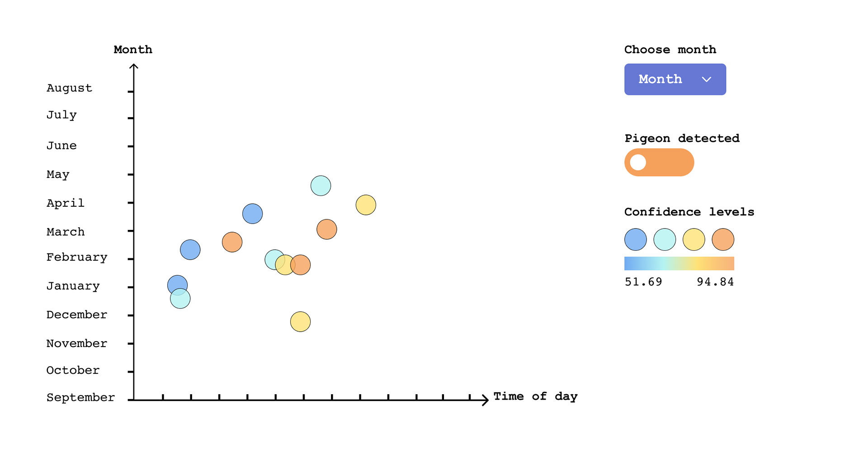Click the topmost cyan data point
Viewport: 868px width, 467px height.
click(321, 186)
